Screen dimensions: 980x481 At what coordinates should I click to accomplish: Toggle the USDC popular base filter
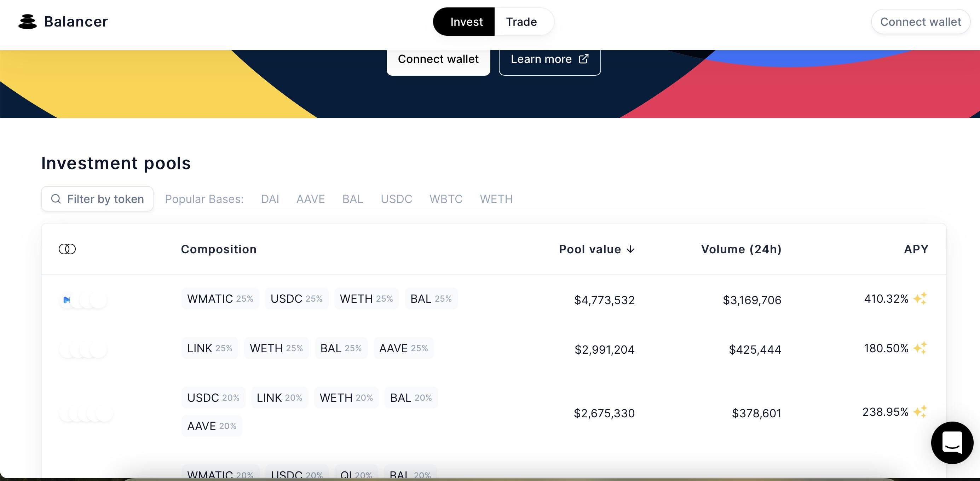click(x=396, y=199)
